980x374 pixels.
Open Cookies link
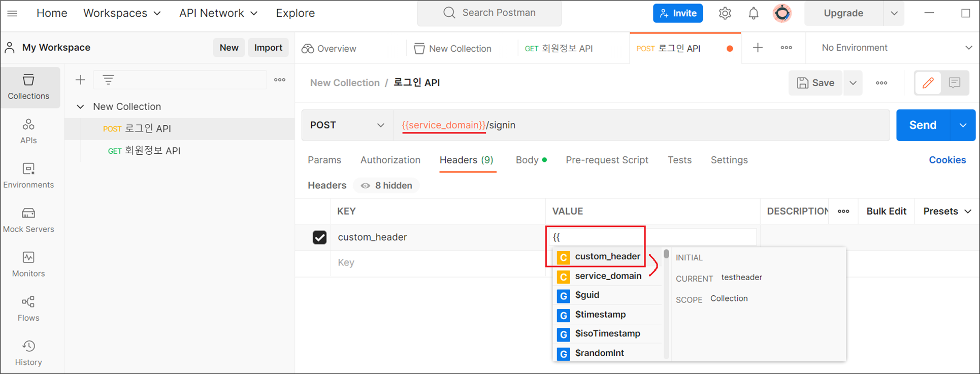point(948,160)
